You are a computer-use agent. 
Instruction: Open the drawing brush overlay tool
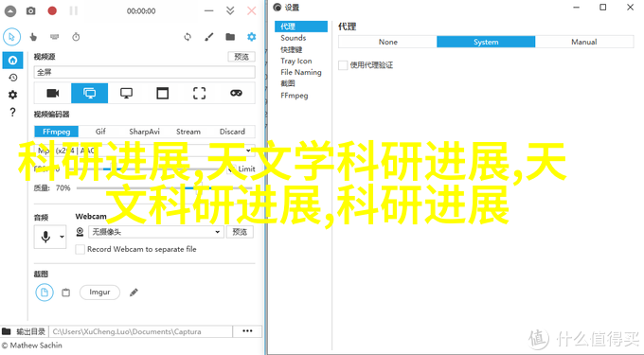point(209,37)
